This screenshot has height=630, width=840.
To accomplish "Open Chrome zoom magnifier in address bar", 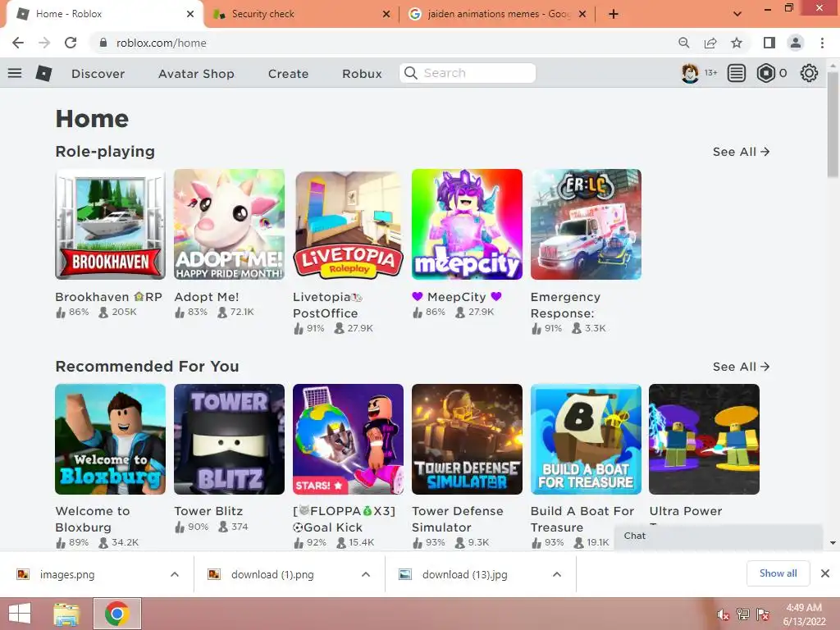I will tap(683, 43).
